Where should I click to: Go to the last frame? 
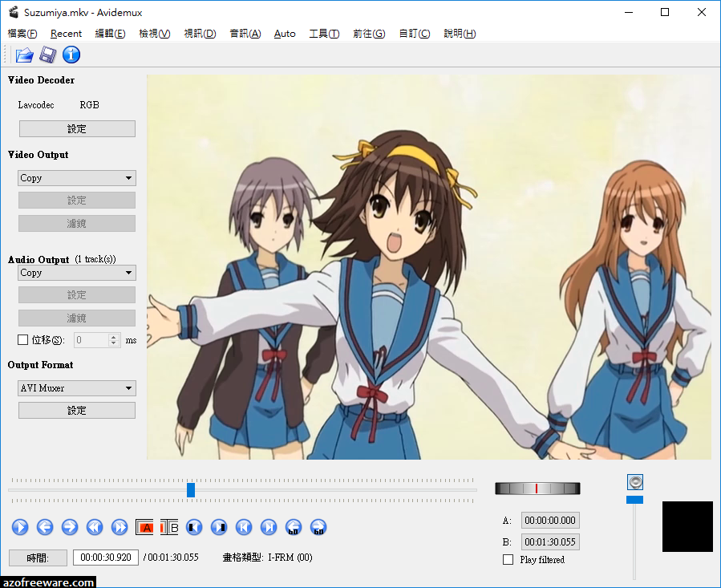pyautogui.click(x=269, y=527)
